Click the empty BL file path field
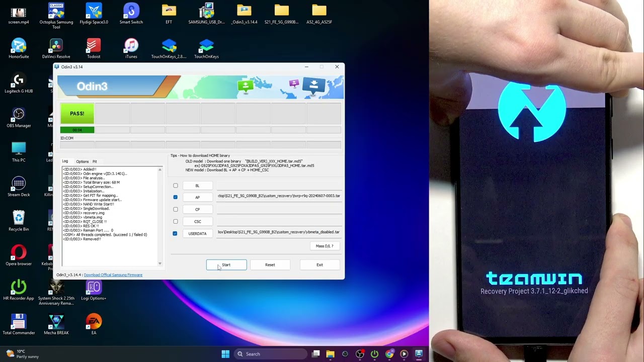Screen dimensions: 644x362 click(279, 186)
